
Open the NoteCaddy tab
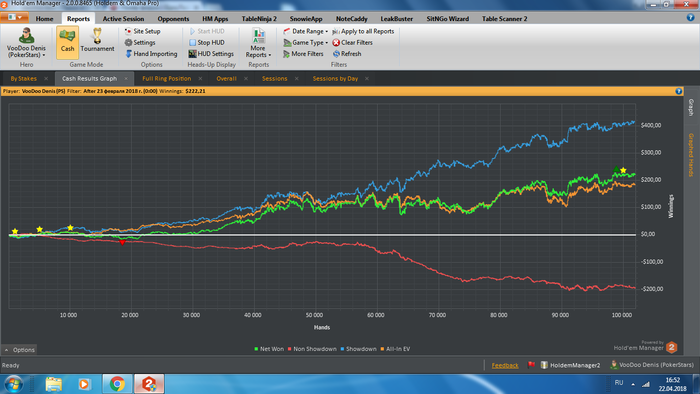pyautogui.click(x=351, y=19)
